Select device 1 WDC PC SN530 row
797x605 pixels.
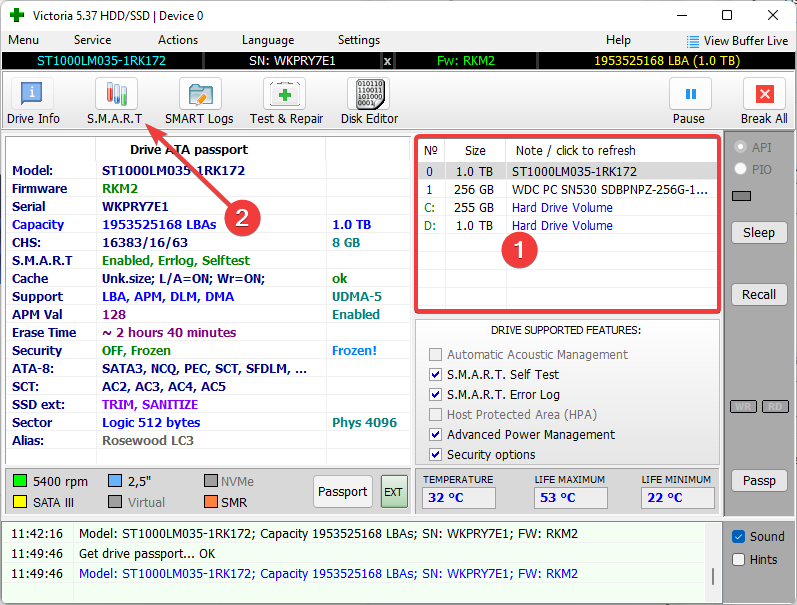coord(568,190)
